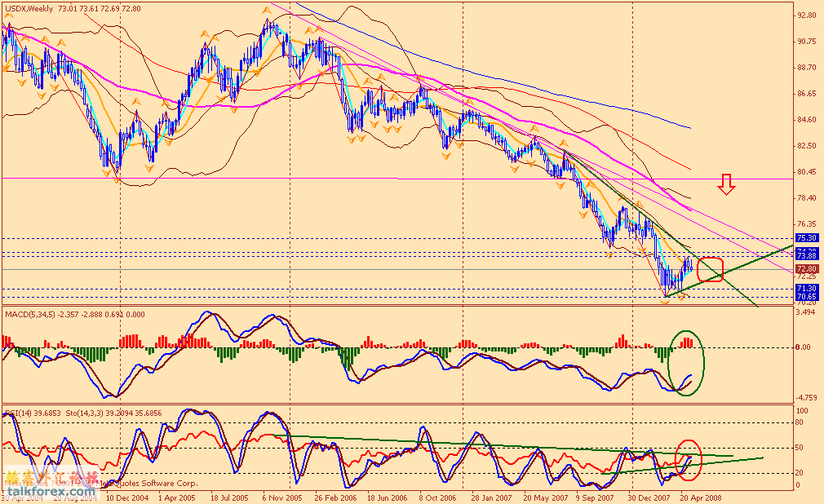Select the blue 75.30 level tag
Screen dimensions: 824x504
point(807,238)
